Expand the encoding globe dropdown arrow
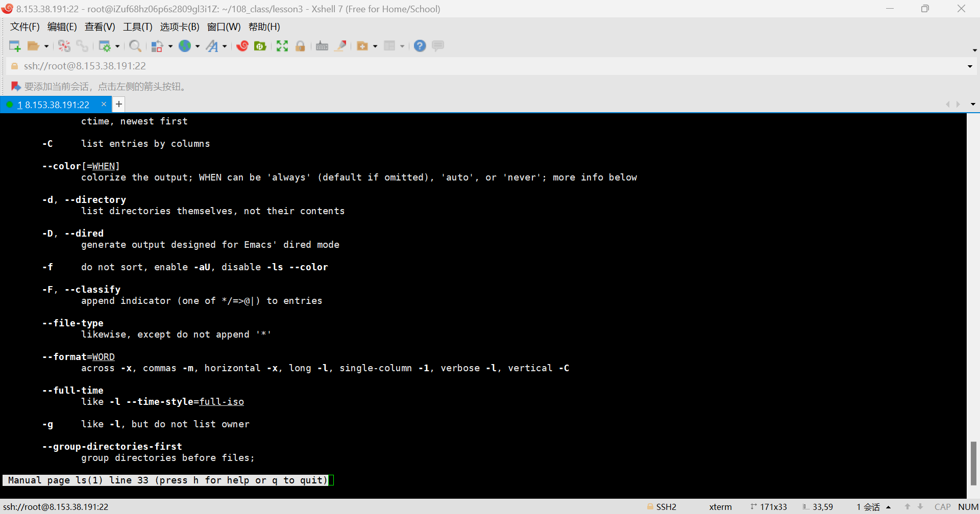 pyautogui.click(x=198, y=46)
